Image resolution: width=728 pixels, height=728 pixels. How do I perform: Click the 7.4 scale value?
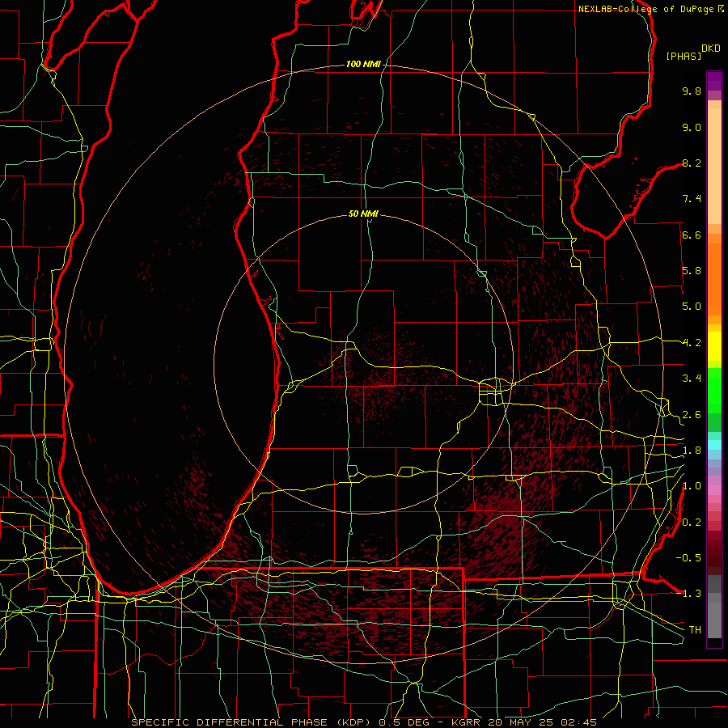click(692, 199)
